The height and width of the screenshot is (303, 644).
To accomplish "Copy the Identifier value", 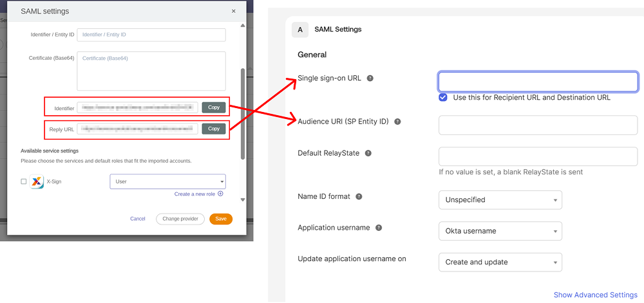I will (x=214, y=107).
